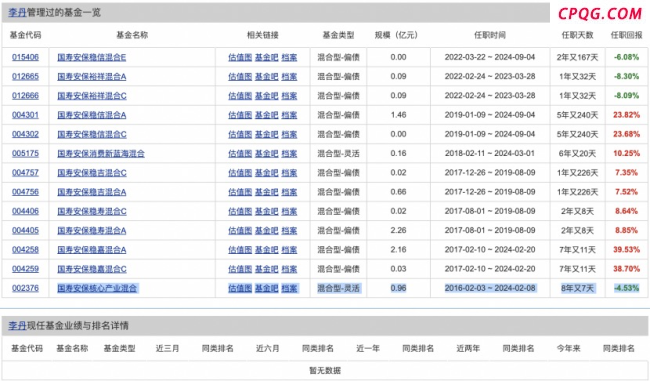The height and width of the screenshot is (381, 650).
Task: Open fund 国寿安保裕祥混合A
Action: click(92, 76)
